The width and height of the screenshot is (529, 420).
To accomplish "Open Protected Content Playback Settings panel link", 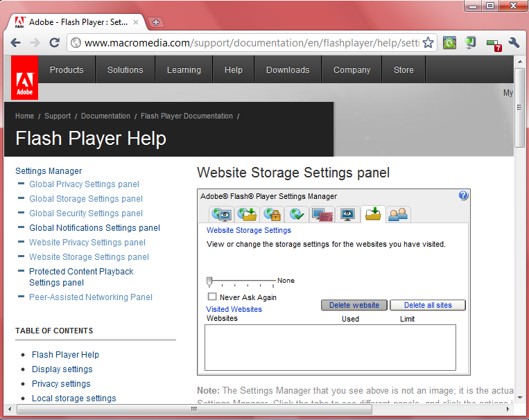I will point(81,277).
